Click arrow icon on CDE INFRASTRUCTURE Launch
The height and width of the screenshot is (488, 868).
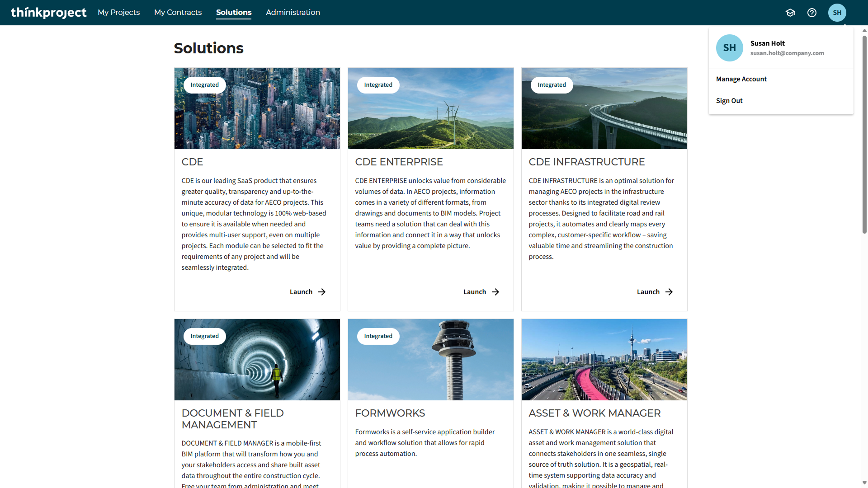669,292
